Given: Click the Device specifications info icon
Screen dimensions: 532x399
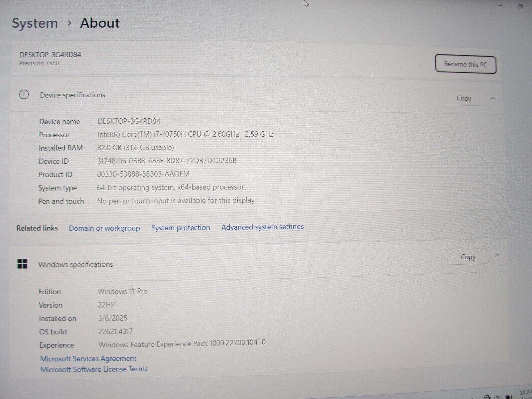Looking at the screenshot, I should point(24,95).
